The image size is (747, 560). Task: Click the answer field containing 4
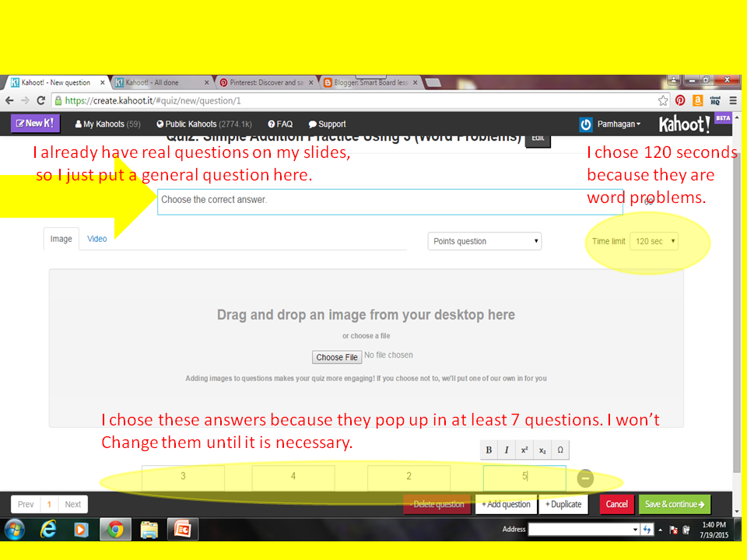pos(293,478)
